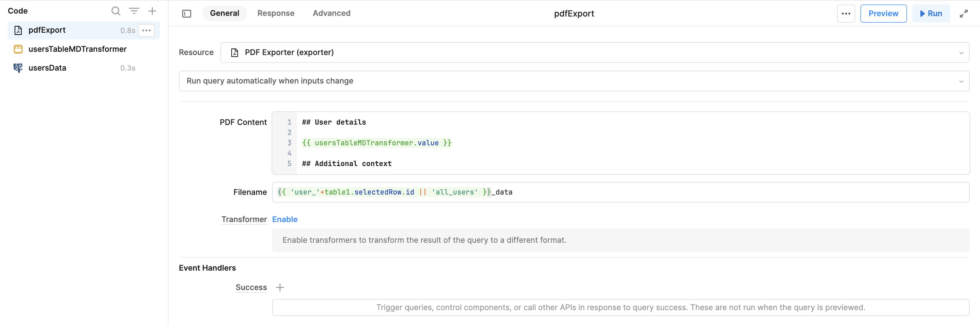
Task: Open the Resource dropdown for PDF Exporter
Action: [x=594, y=52]
